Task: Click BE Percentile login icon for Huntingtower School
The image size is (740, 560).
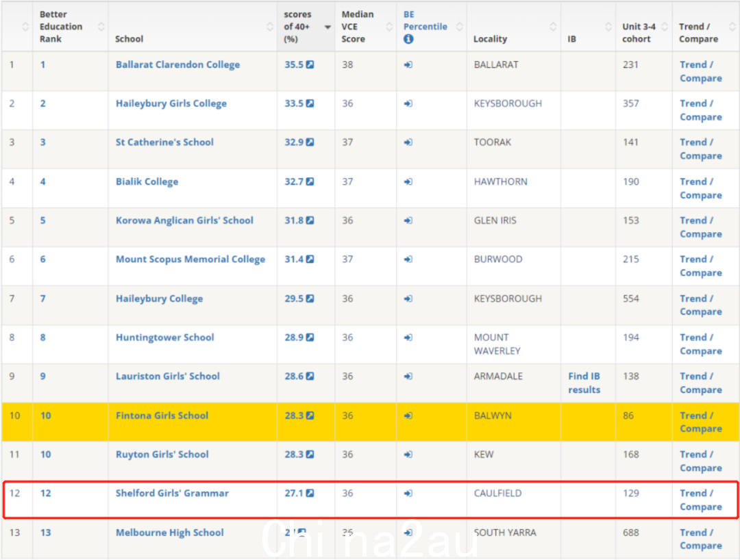Action: [408, 337]
